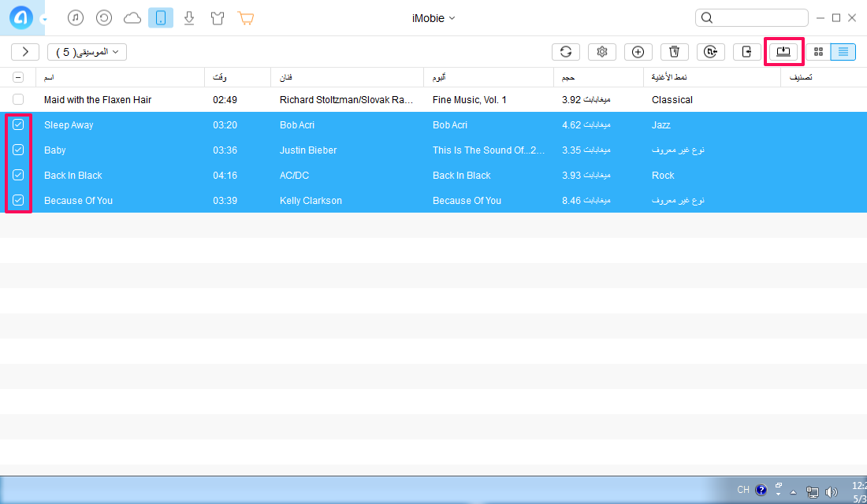Screen dimensions: 867x504
Task: Click album This Is The Sound Of...2…
Action: point(488,150)
